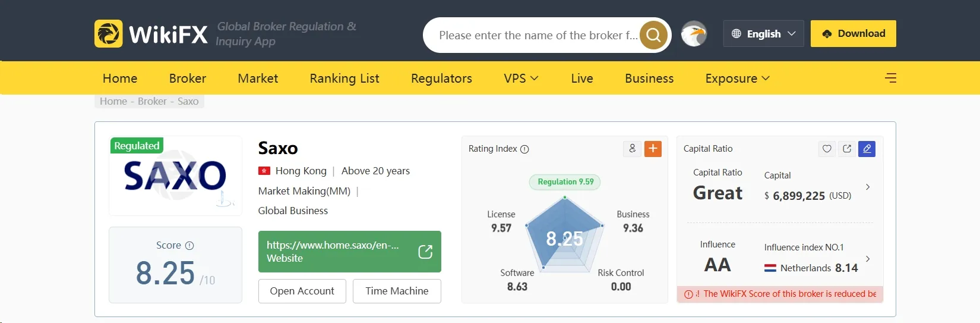Expand the VPS menu dropdown
980x323 pixels.
coord(521,79)
